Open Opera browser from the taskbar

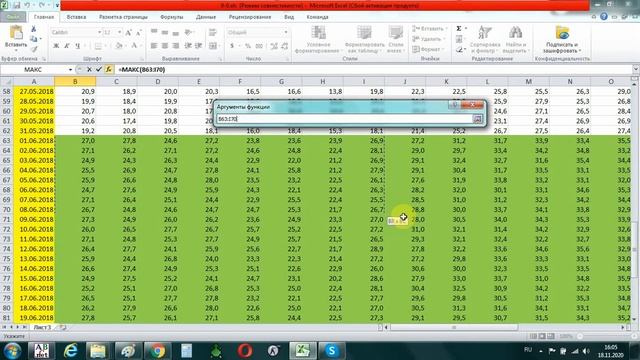(244, 351)
